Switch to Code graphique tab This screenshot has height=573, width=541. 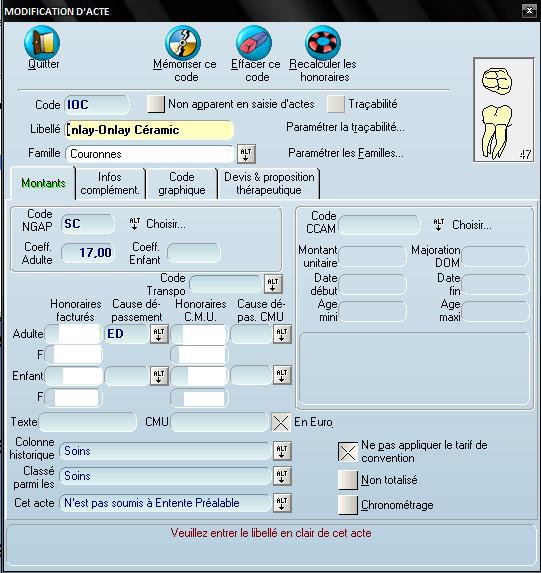tap(182, 183)
